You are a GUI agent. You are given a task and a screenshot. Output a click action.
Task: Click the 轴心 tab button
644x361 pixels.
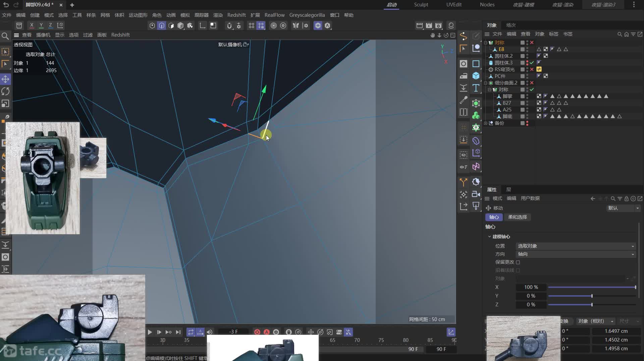(x=494, y=217)
